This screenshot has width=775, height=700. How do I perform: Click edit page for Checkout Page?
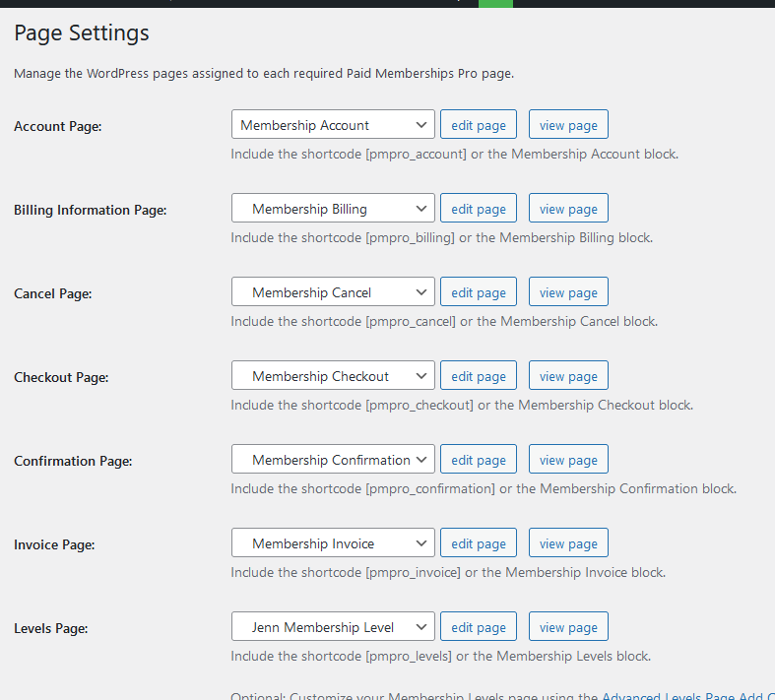[x=479, y=375]
